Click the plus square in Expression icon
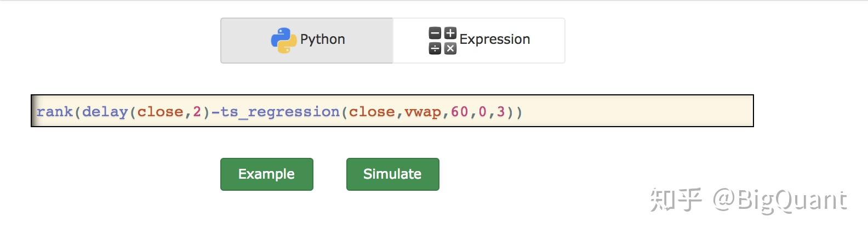Image resolution: width=868 pixels, height=239 pixels. pyautogui.click(x=450, y=33)
